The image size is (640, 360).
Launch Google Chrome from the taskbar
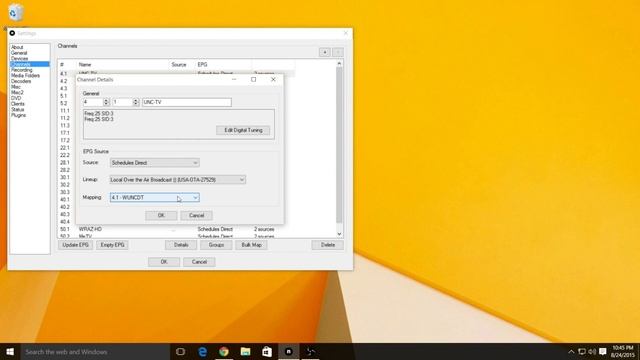[224, 351]
